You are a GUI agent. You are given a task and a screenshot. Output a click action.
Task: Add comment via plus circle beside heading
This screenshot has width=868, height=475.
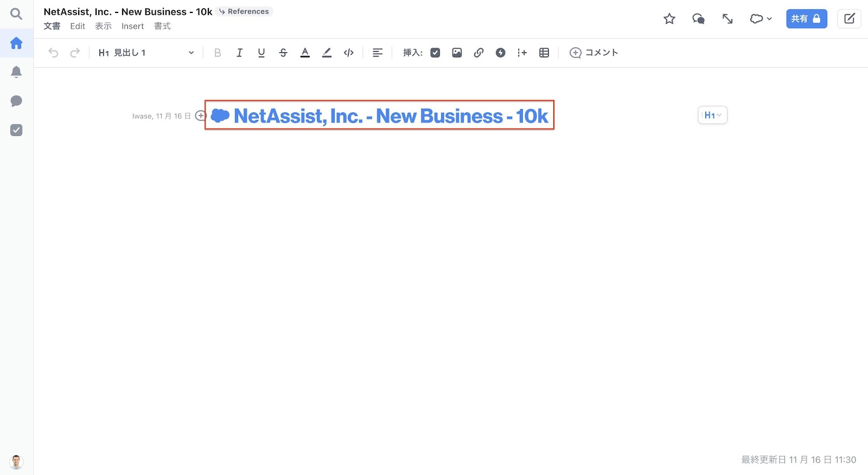200,115
